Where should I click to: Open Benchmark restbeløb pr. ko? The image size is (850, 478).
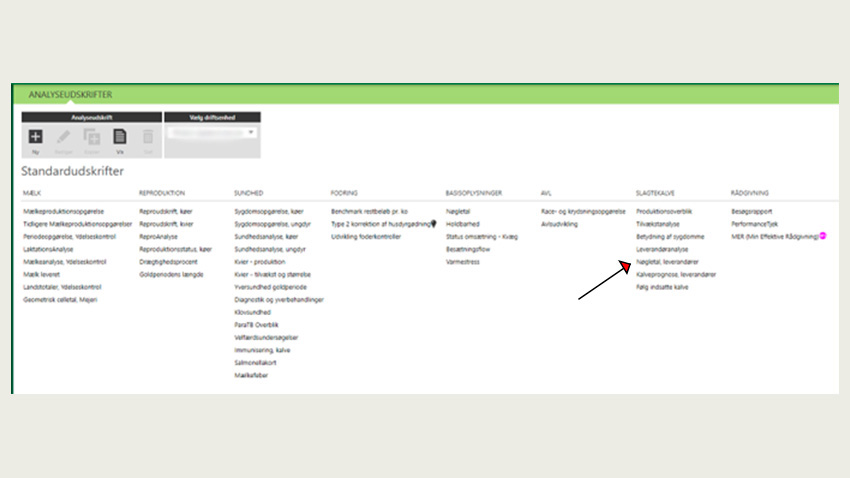click(376, 212)
